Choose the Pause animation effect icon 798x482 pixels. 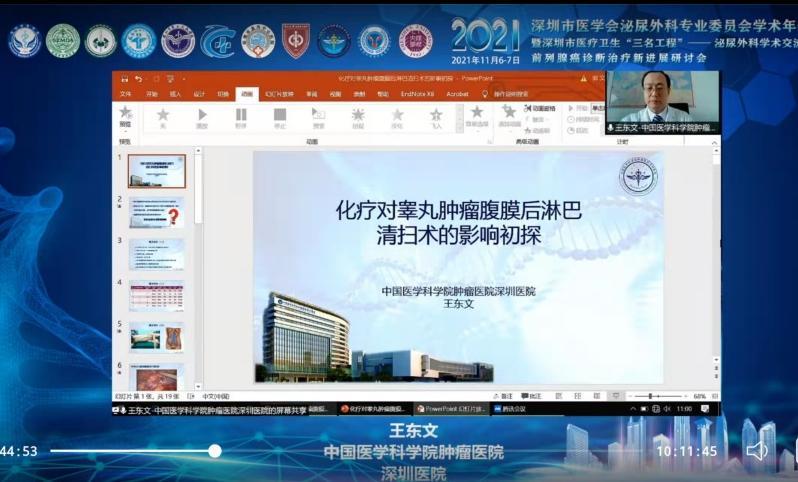(x=240, y=115)
